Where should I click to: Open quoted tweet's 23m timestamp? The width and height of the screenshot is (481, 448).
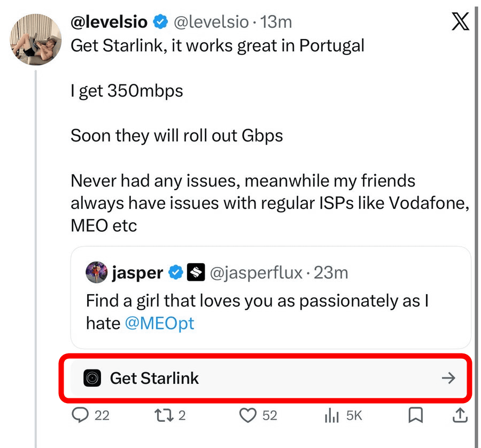331,273
